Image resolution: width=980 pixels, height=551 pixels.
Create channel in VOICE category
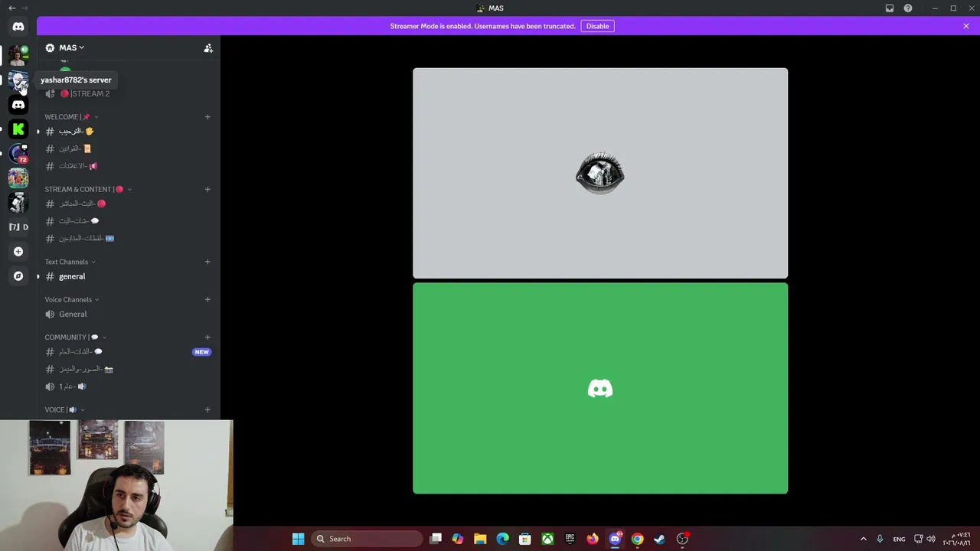[207, 409]
